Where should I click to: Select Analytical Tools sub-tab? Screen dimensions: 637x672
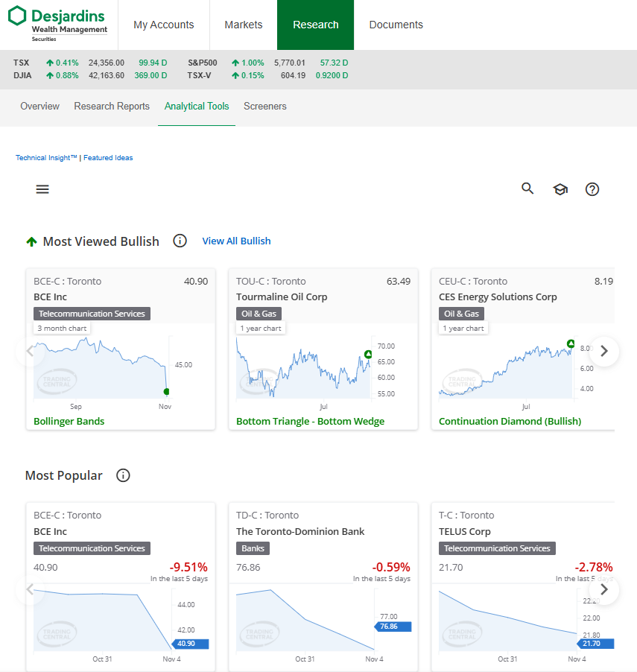tap(197, 107)
